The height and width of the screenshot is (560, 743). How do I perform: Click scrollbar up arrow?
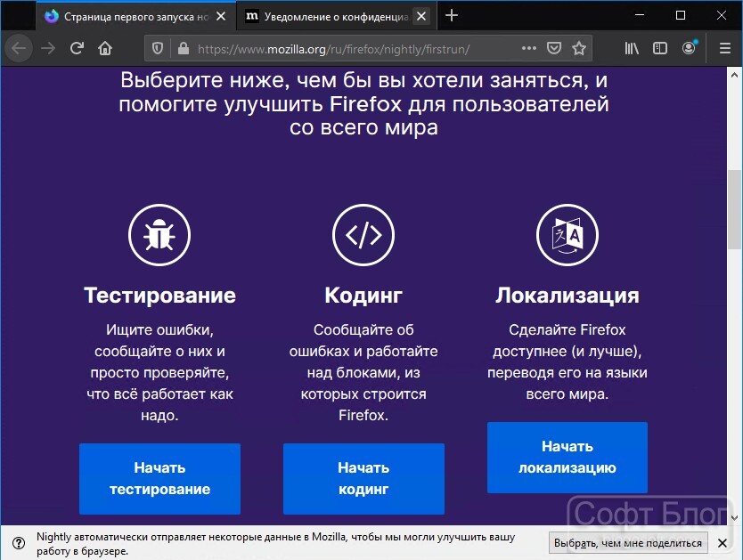click(x=734, y=74)
